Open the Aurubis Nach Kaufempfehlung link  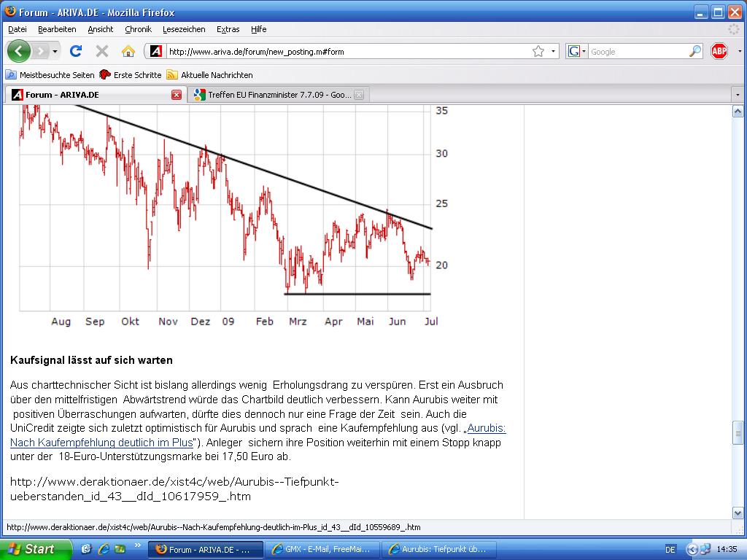pyautogui.click(x=102, y=443)
